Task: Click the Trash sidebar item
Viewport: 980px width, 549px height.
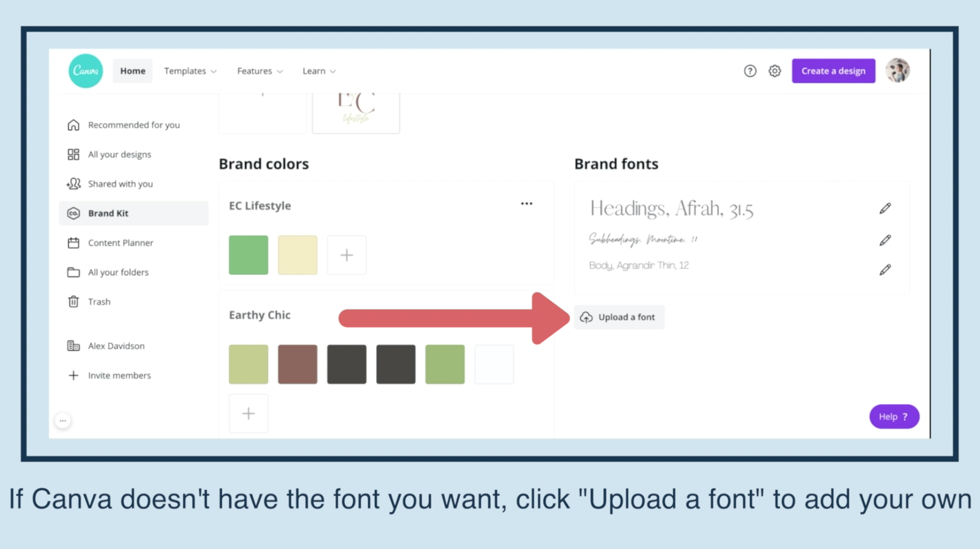Action: pos(99,302)
